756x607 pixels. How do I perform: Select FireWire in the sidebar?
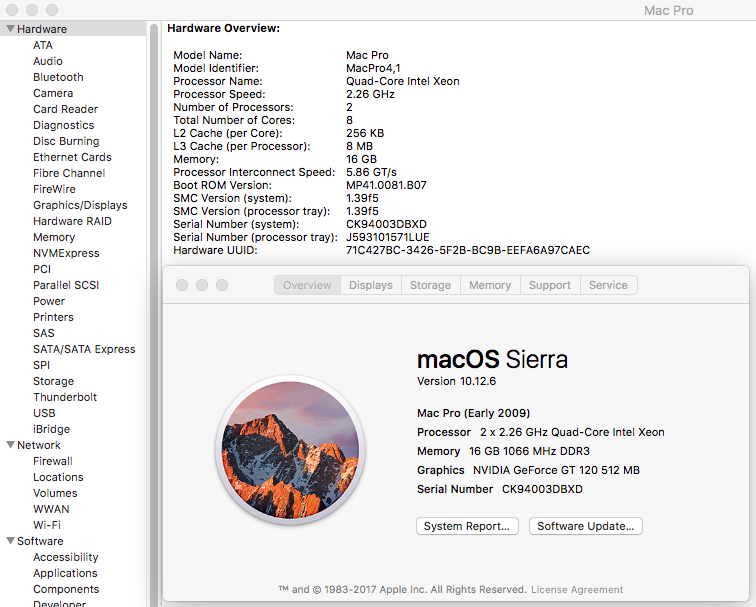click(x=54, y=189)
